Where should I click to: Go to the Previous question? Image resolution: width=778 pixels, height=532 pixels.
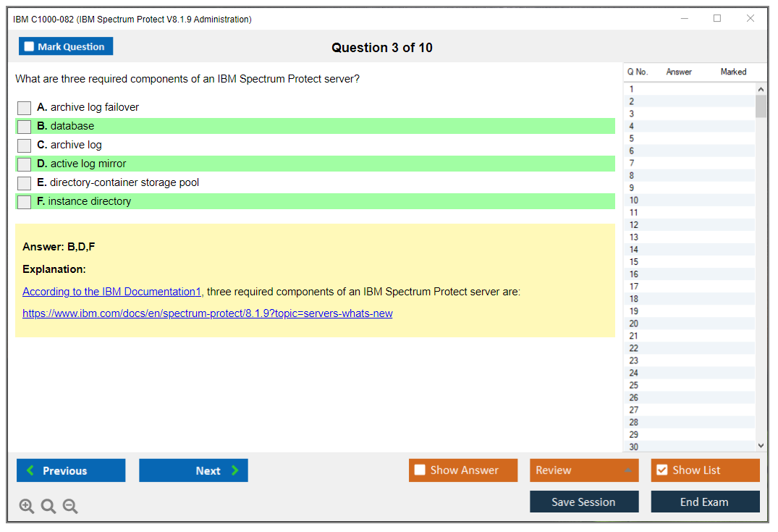click(x=71, y=470)
